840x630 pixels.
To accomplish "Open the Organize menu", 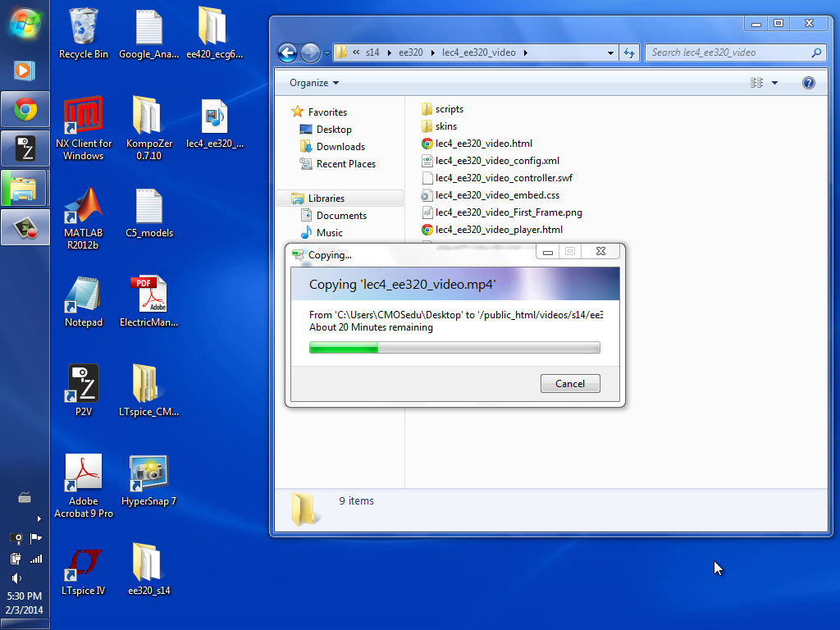I will 314,83.
